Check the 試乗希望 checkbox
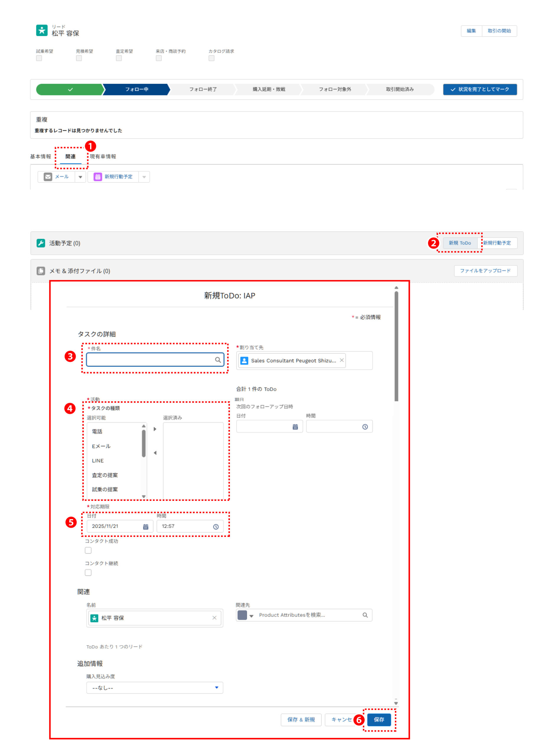Screen dimensions: 549x756 39,58
